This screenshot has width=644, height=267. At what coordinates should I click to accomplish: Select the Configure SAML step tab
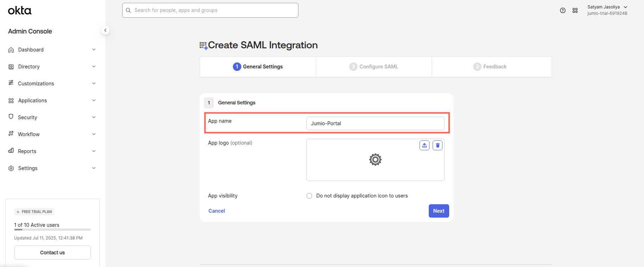tap(374, 67)
